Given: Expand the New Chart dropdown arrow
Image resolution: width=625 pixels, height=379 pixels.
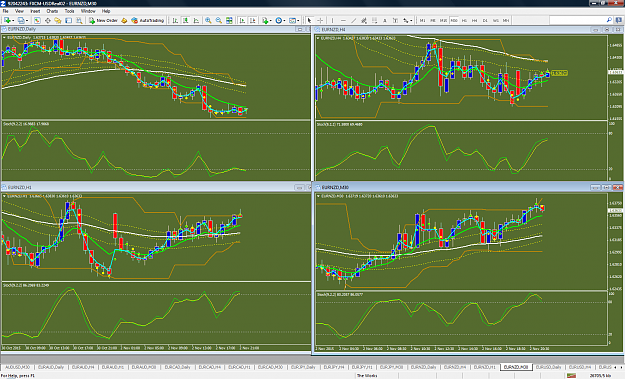Looking at the screenshot, I should click(x=13, y=21).
